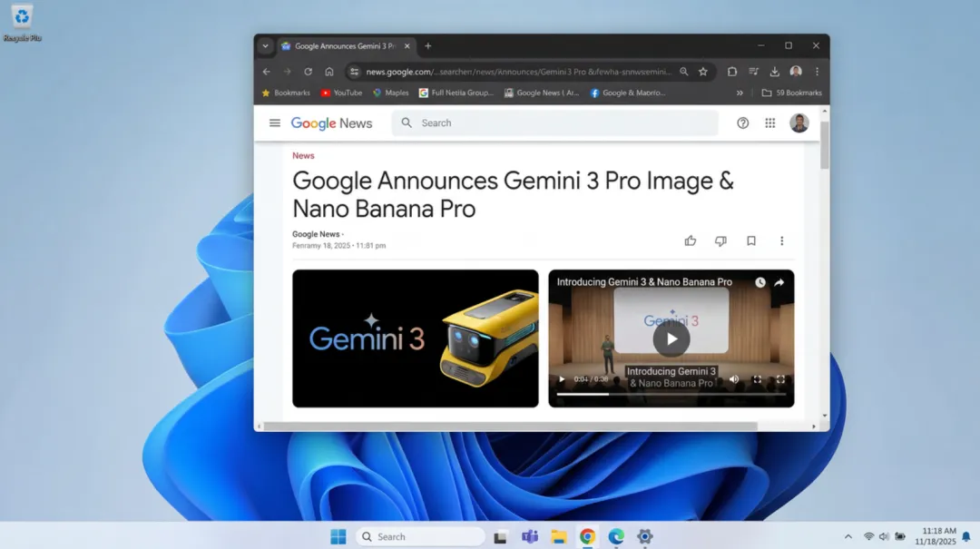The width and height of the screenshot is (980, 549).
Task: Save article with the bookmark icon
Action: pyautogui.click(x=751, y=241)
